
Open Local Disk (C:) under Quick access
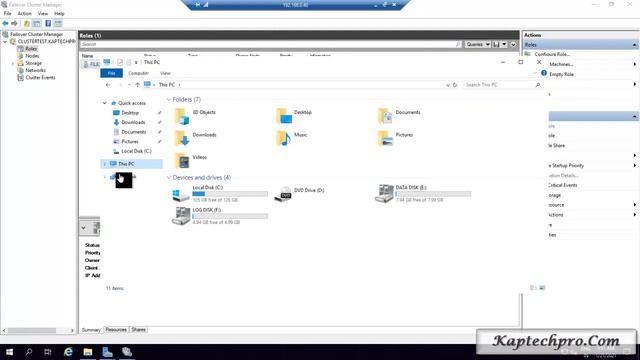(x=136, y=151)
